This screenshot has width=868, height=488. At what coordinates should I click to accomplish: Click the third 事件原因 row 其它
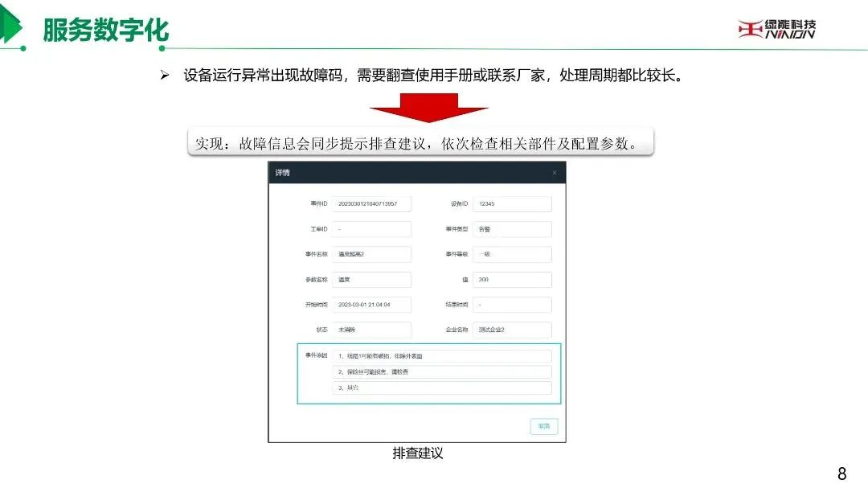coord(442,388)
